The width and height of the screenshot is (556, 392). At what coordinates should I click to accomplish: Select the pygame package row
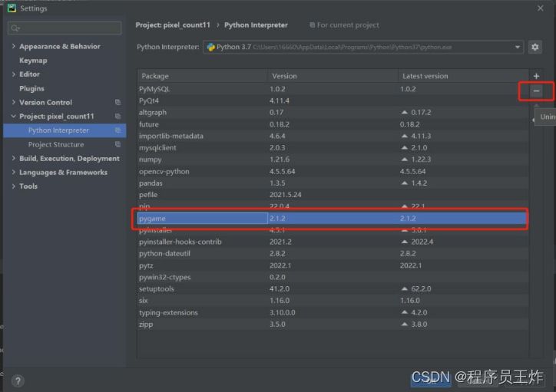(x=333, y=219)
